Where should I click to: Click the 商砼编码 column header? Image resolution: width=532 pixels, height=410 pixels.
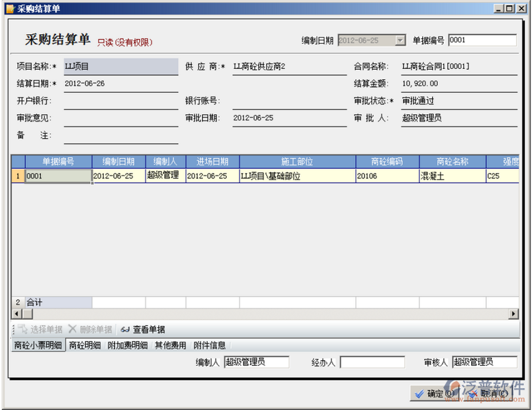387,161
